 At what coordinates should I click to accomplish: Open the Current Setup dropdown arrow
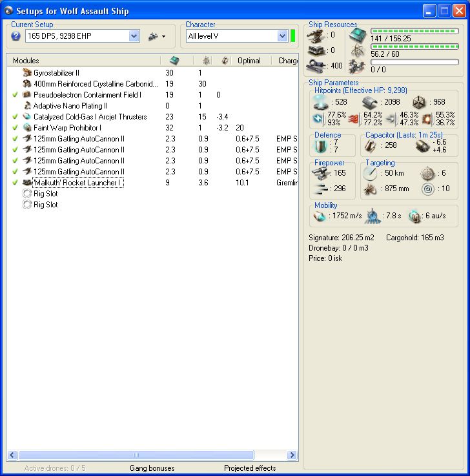coord(134,36)
